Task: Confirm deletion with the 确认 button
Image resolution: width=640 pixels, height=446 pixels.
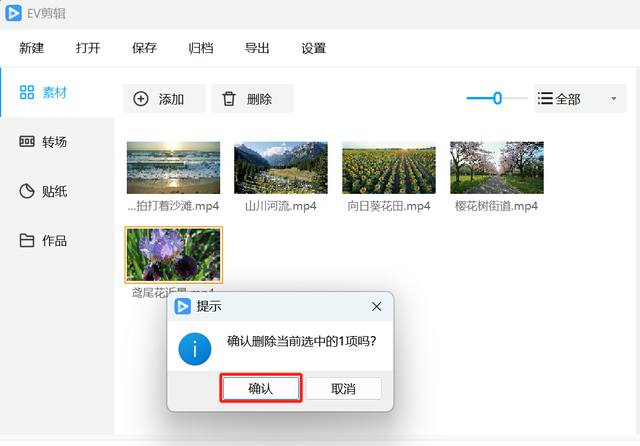Action: click(261, 388)
